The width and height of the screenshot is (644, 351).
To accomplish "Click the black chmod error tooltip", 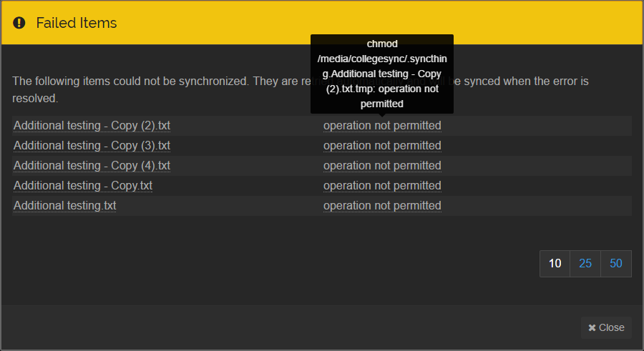I will [x=381, y=74].
